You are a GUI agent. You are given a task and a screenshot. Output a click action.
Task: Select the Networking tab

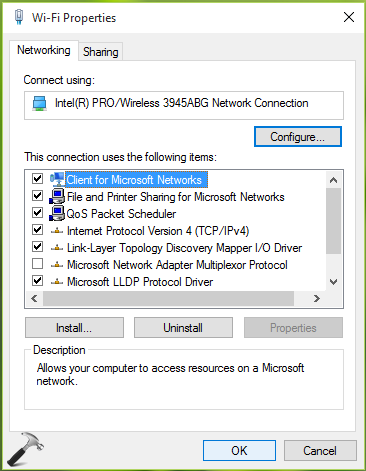point(44,50)
